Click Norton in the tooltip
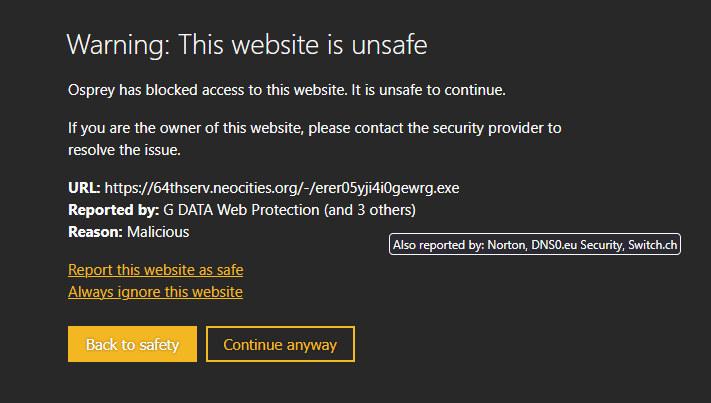Viewport: 711px width, 403px height. 506,245
